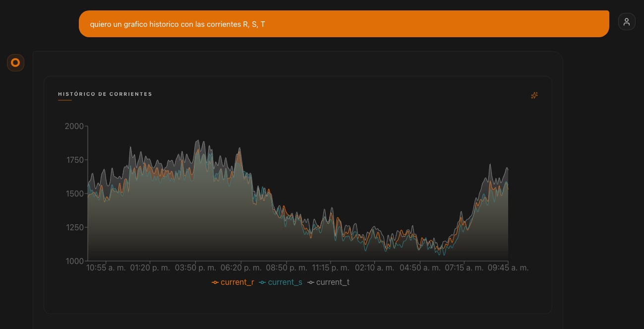
Task: Click the 10:55 a. m. x-axis label
Action: click(x=106, y=268)
